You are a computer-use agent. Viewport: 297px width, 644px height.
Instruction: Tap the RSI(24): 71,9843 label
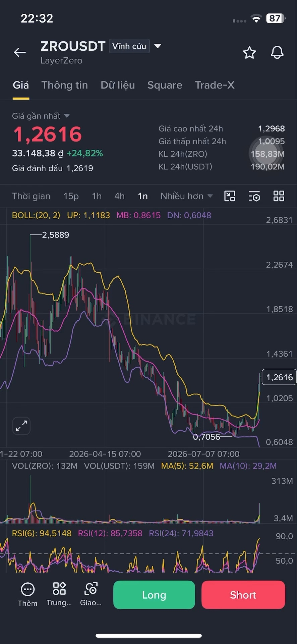point(181,533)
